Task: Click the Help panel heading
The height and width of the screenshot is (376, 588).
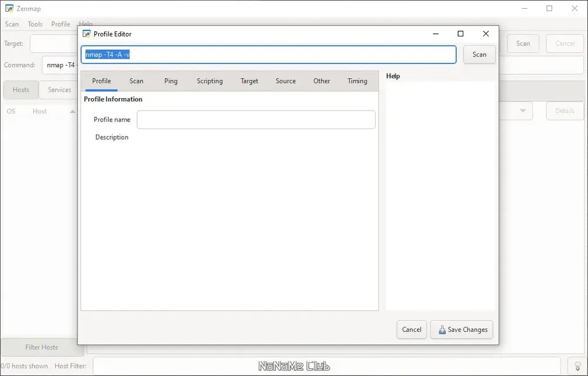Action: [x=393, y=76]
